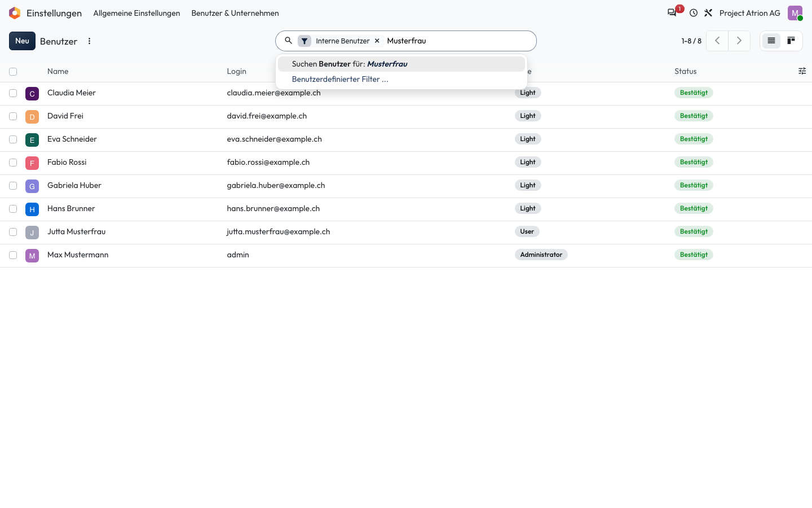Screen dimensions: 812x508
Task: Tick the checkbox for Fabio Rossi
Action: point(13,163)
